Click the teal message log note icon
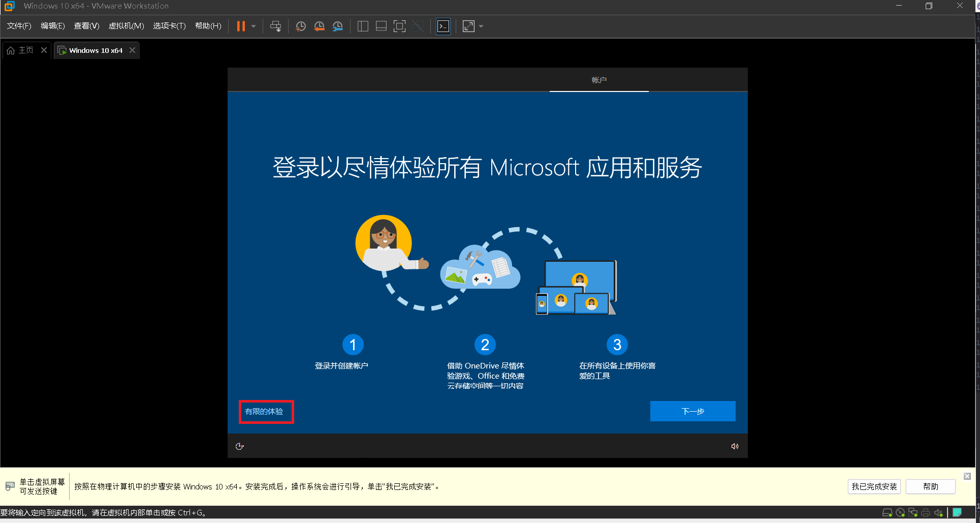The height and width of the screenshot is (523, 980). point(957,512)
